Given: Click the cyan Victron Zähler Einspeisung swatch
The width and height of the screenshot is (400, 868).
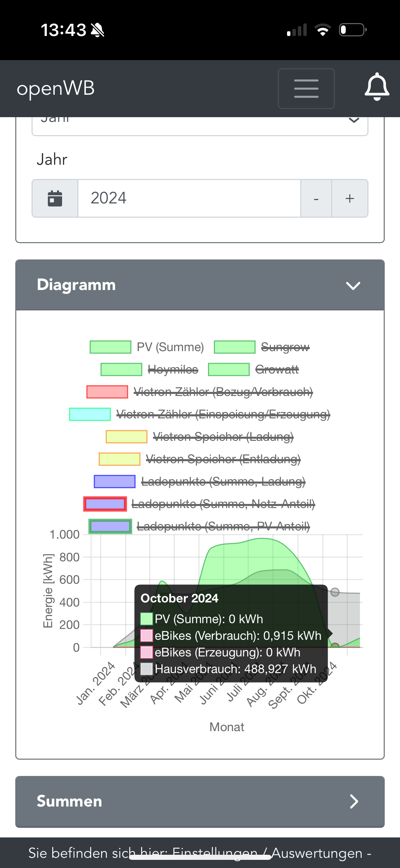Looking at the screenshot, I should click(90, 414).
